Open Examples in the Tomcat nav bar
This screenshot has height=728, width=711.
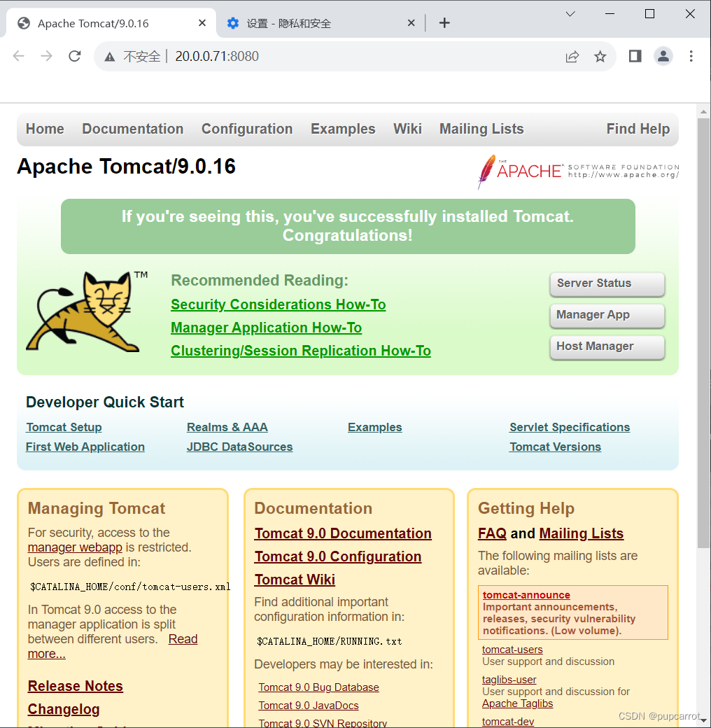[x=342, y=129]
